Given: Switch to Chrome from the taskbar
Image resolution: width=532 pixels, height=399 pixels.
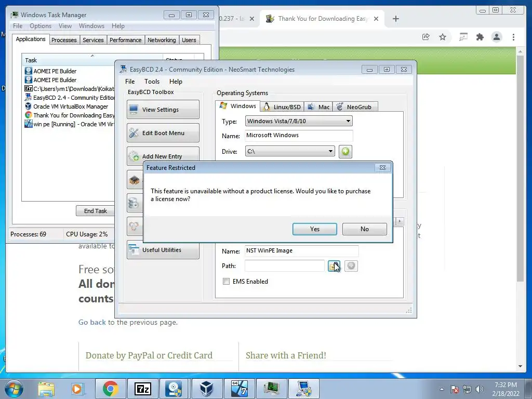Looking at the screenshot, I should point(110,389).
